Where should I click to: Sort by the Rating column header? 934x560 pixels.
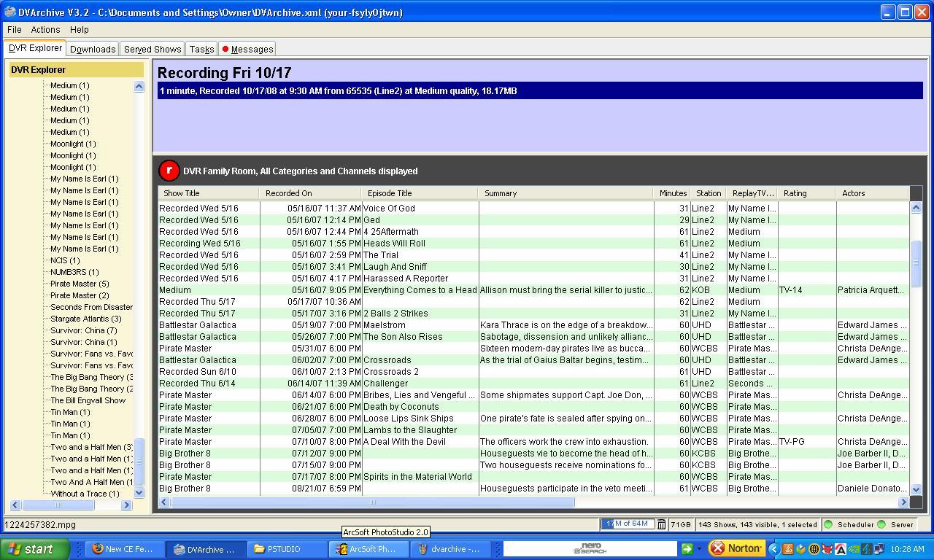coord(806,193)
